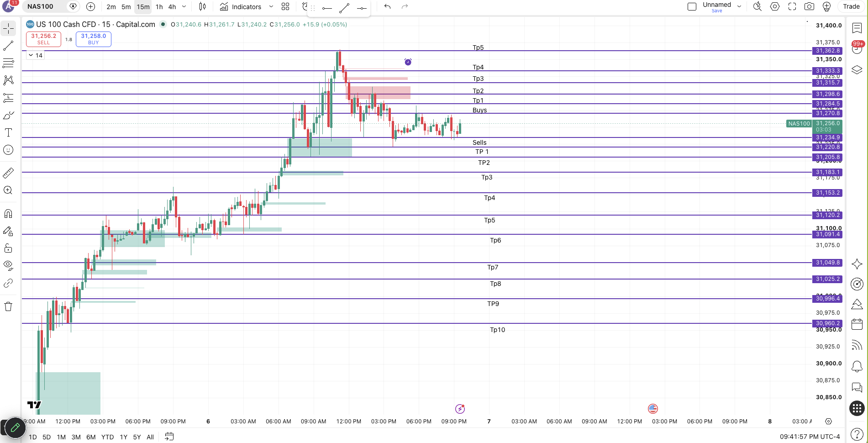Select the Text annotation tool
This screenshot has width=868, height=443.
pyautogui.click(x=8, y=132)
